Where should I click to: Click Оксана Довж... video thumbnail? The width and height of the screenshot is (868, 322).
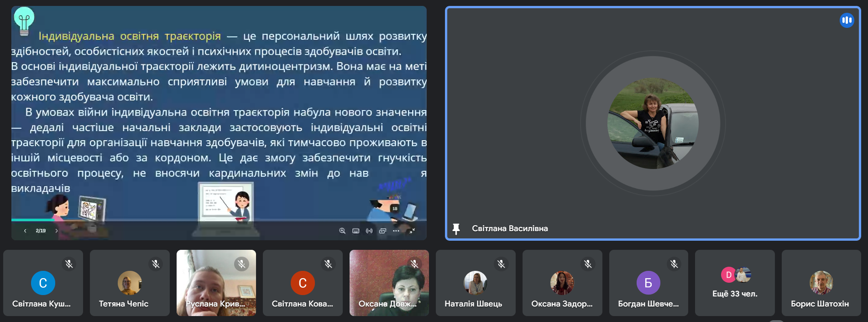click(x=389, y=283)
